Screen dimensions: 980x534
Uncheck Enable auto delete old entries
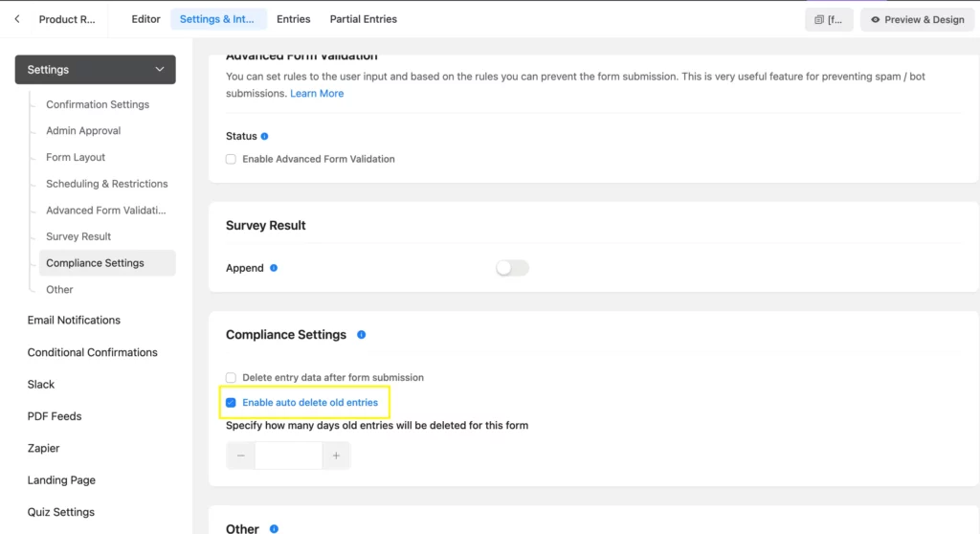232,403
